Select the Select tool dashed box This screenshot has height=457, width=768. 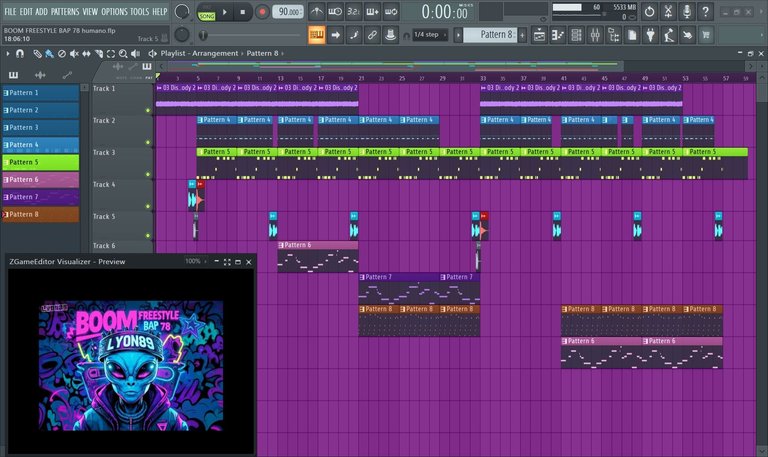coord(111,54)
